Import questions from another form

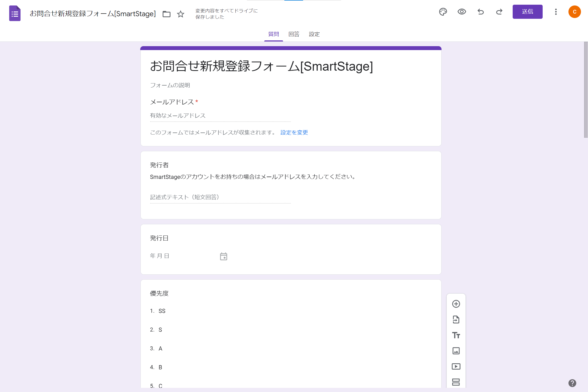[456, 319]
